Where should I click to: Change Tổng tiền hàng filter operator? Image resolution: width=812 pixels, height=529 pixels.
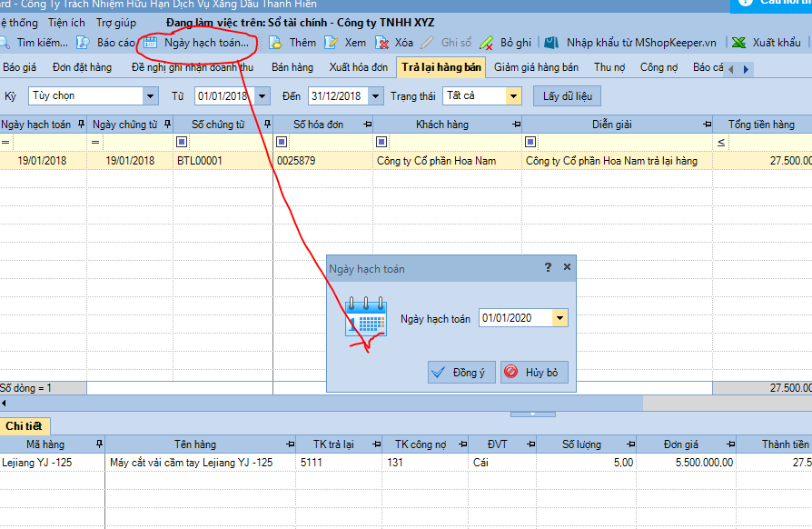pos(721,142)
